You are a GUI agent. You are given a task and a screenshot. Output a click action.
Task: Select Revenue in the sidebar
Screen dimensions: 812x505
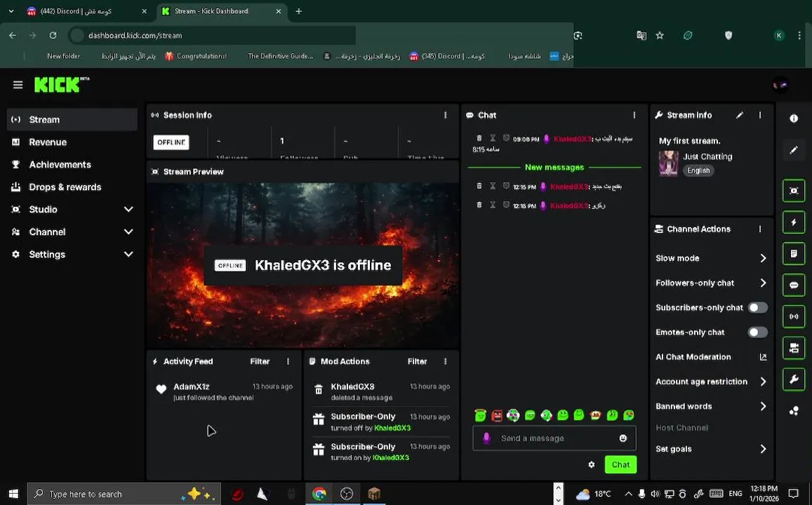pyautogui.click(x=72, y=142)
